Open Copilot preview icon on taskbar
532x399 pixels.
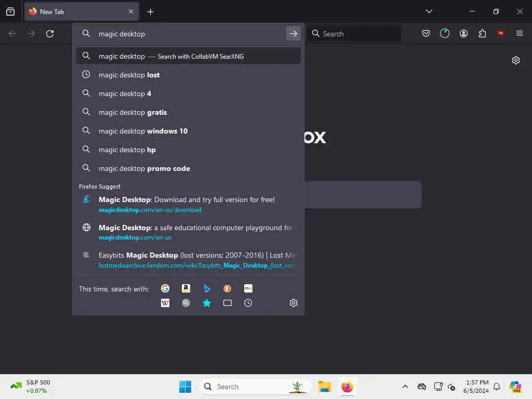click(x=515, y=387)
